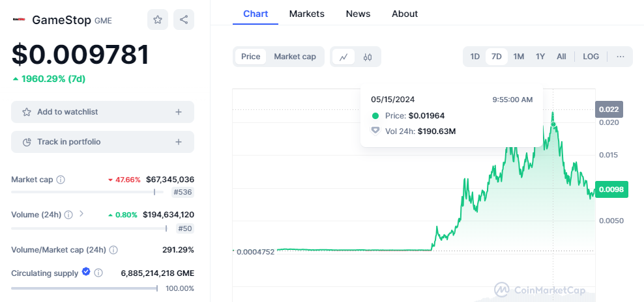Click the 0.0004752 starting price label
This screenshot has width=644, height=302.
(x=256, y=252)
